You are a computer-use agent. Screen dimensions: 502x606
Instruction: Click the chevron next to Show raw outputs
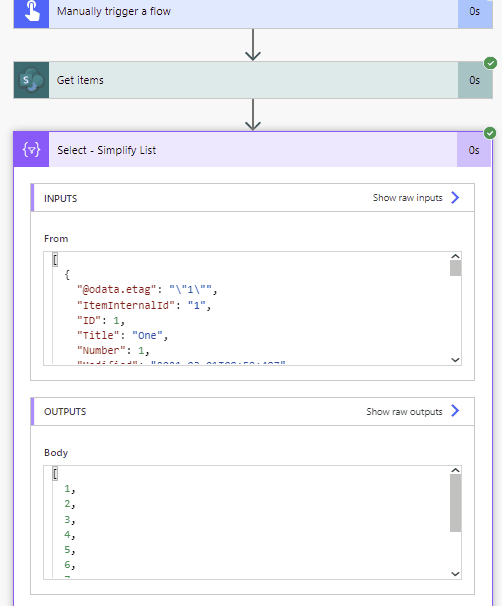pyautogui.click(x=455, y=411)
